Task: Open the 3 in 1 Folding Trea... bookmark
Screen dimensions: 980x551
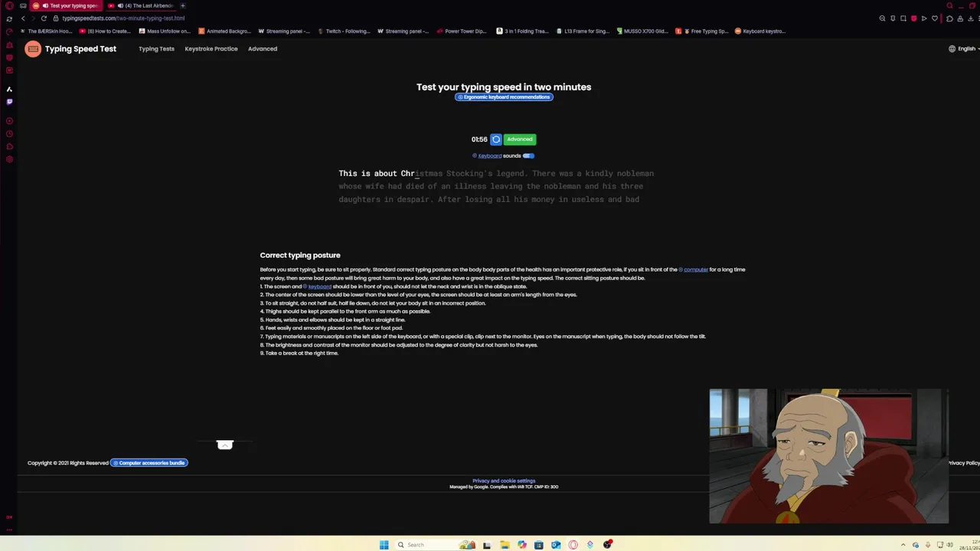Action: coord(522,31)
